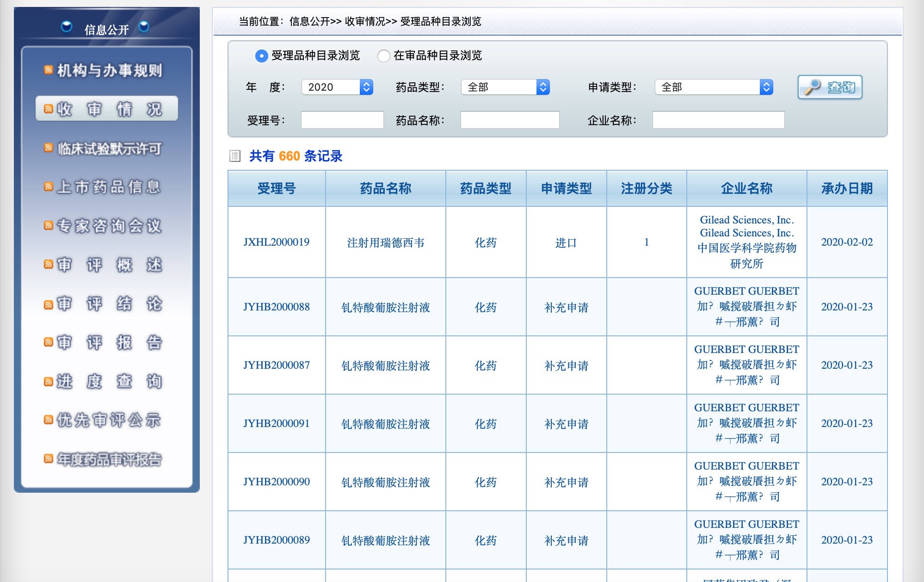
Task: Open 上市药品信息 menu item
Action: (109, 187)
